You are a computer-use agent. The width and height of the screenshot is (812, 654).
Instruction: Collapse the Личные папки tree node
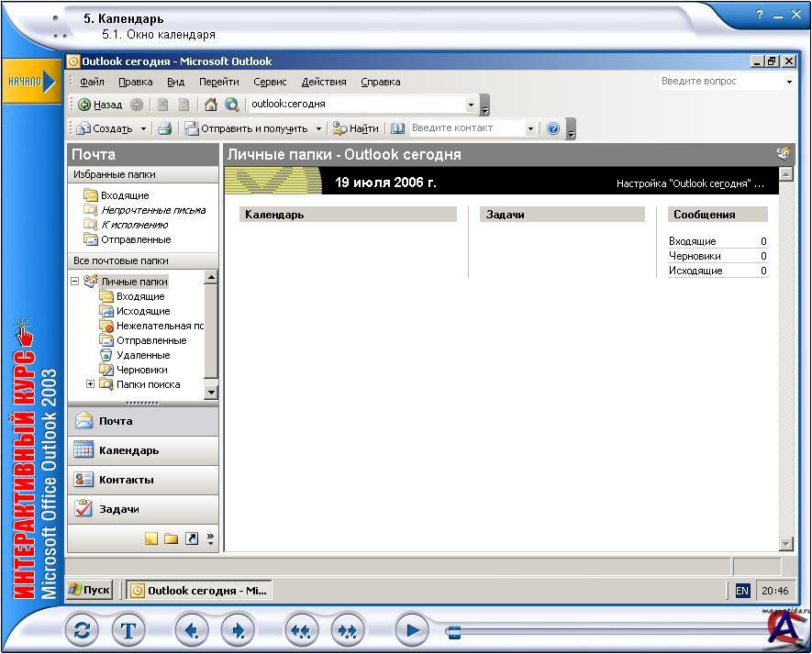pyautogui.click(x=75, y=282)
